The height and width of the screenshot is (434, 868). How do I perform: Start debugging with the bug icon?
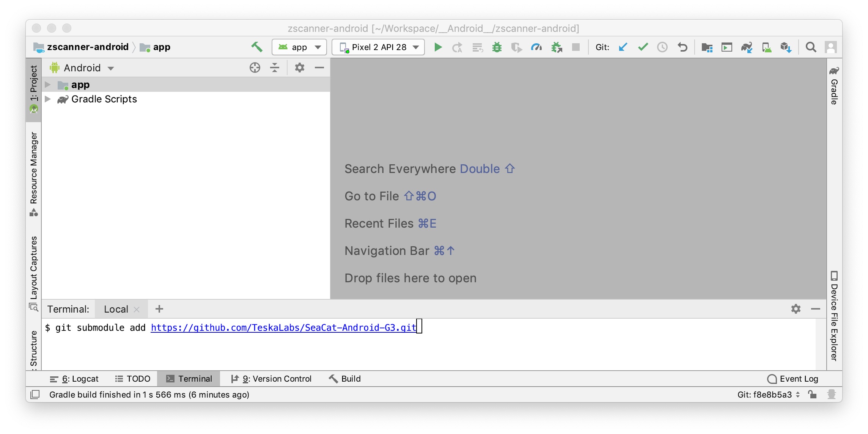(497, 47)
